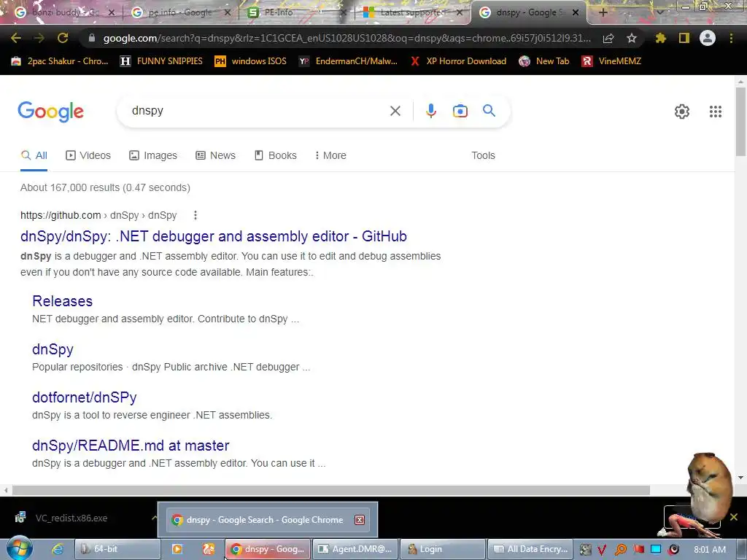Launch Internet Explorer from taskbar
The image size is (747, 560).
click(58, 549)
